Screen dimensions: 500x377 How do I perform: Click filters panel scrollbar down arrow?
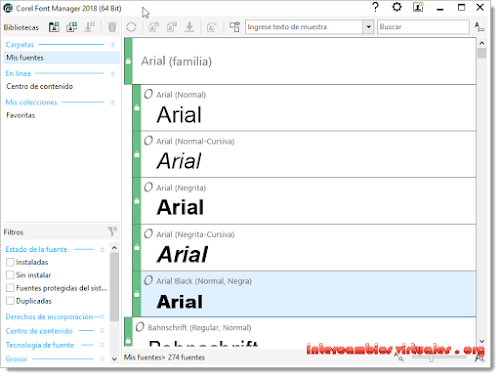pyautogui.click(x=114, y=359)
